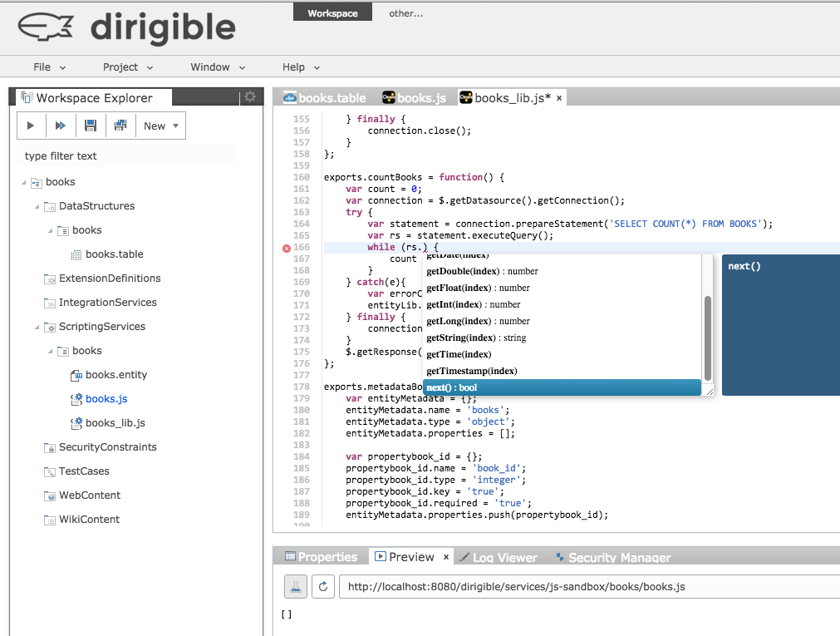Click the ExtensionDefinitions folder icon
This screenshot has width=840, height=636.
pyautogui.click(x=50, y=279)
